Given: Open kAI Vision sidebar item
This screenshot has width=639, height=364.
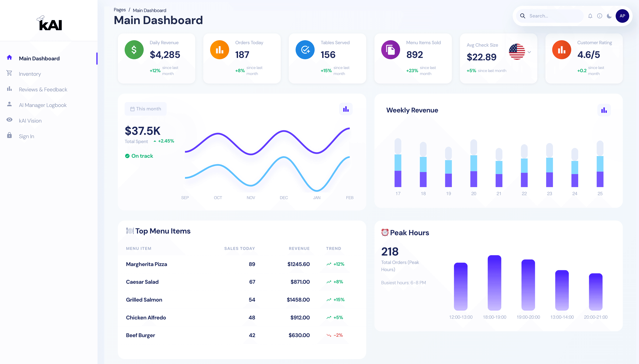Looking at the screenshot, I should 30,121.
